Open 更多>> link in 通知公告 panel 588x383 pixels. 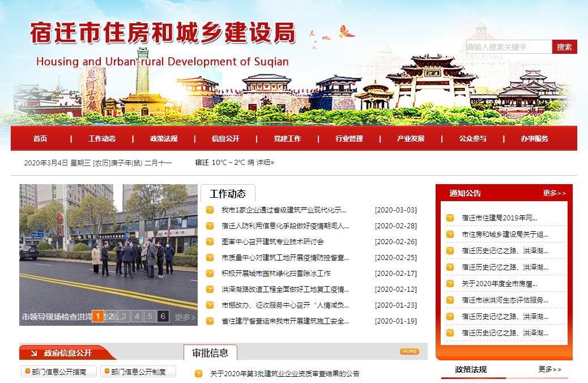pos(554,193)
